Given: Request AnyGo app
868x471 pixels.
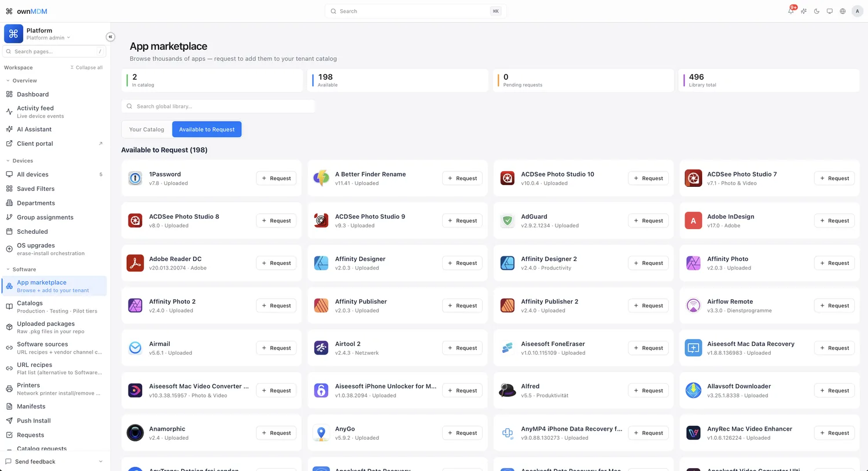Looking at the screenshot, I should coord(462,433).
